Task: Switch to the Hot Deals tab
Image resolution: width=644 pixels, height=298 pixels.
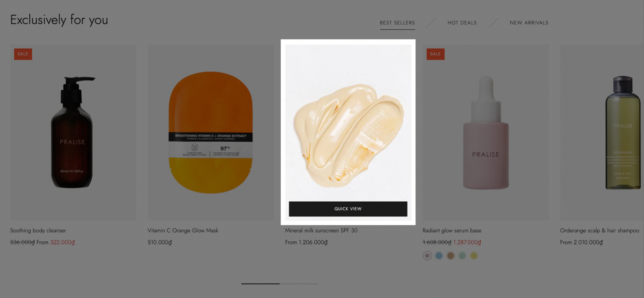Action: (462, 23)
